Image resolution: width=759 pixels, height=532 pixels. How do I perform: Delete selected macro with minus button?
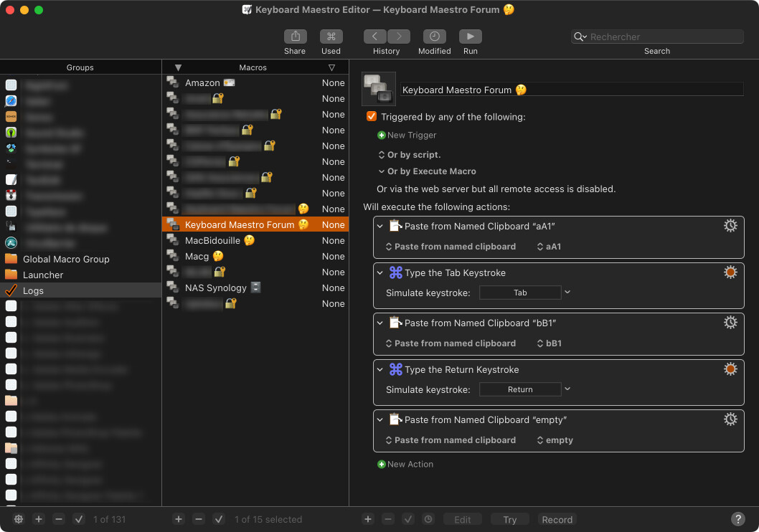click(x=199, y=519)
